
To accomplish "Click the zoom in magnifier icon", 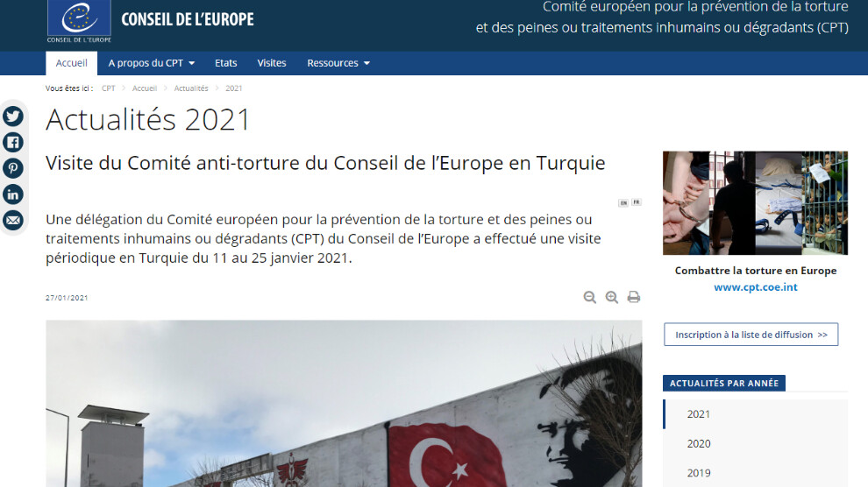I will click(x=612, y=298).
